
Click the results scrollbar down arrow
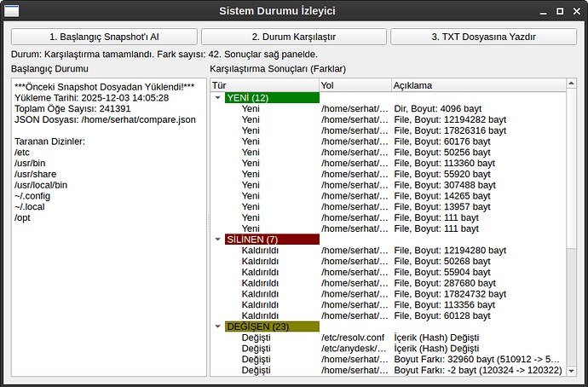pos(571,371)
